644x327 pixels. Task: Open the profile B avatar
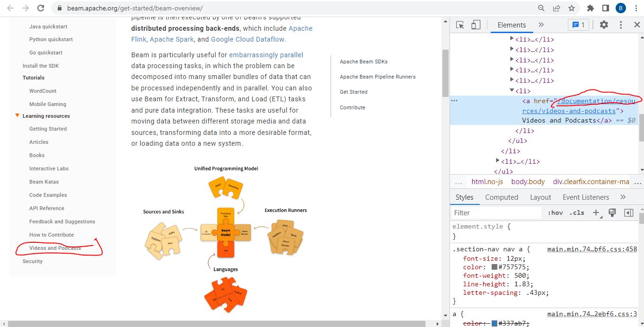621,8
